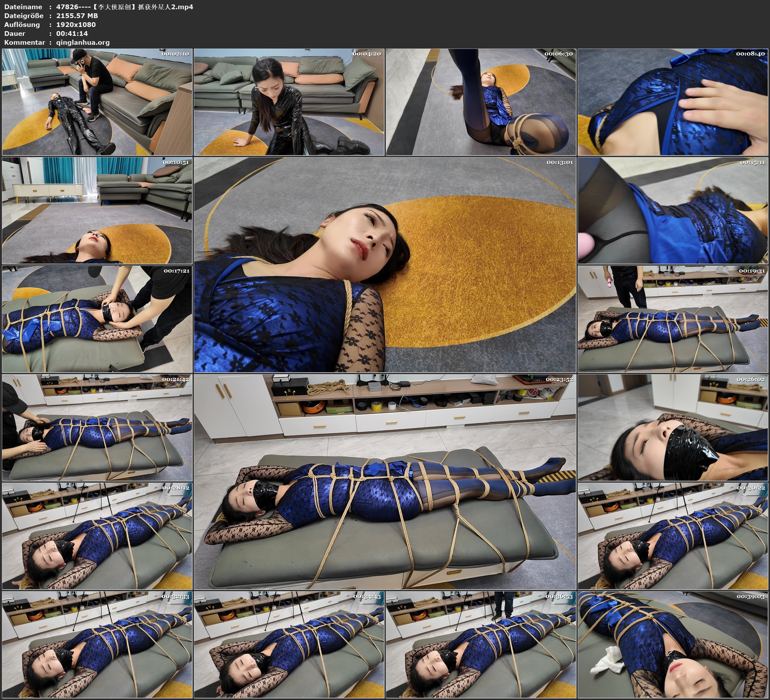
Task: Click the Dateiname value text in header
Action: point(124,7)
